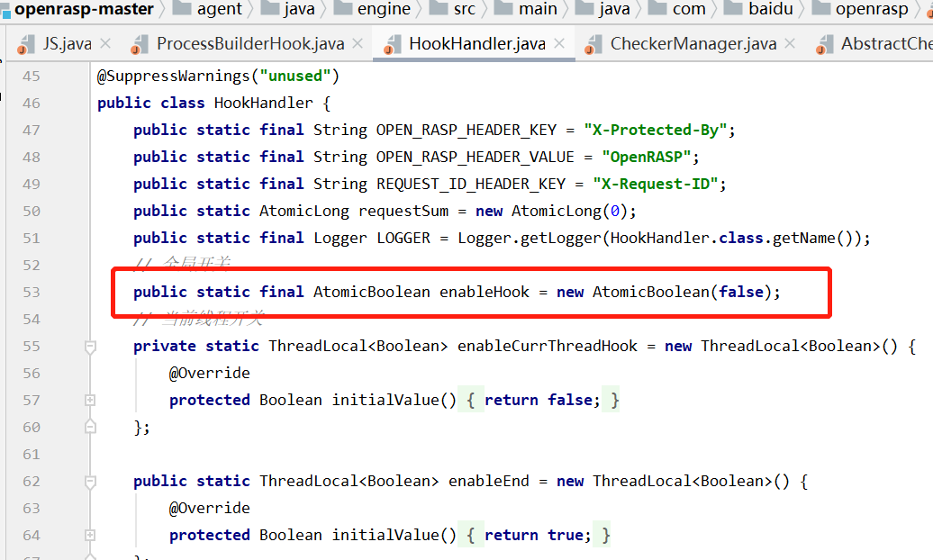Screen dimensions: 933x560
Task: Click Java file icon on ProcessBuilderHook.java tab
Action: pos(140,45)
